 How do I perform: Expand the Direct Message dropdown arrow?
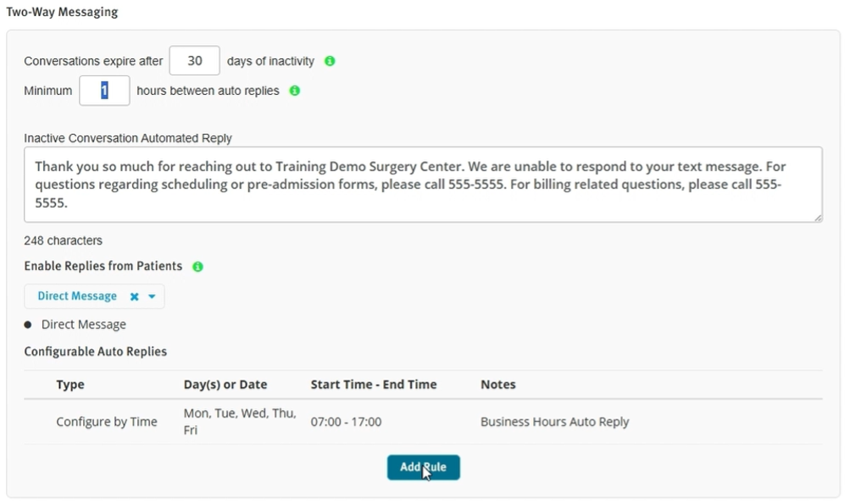click(x=152, y=296)
